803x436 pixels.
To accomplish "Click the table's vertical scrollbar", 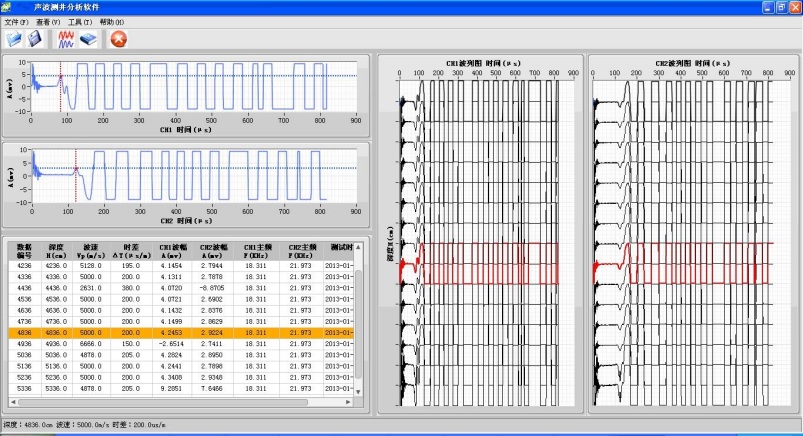I will click(x=358, y=320).
